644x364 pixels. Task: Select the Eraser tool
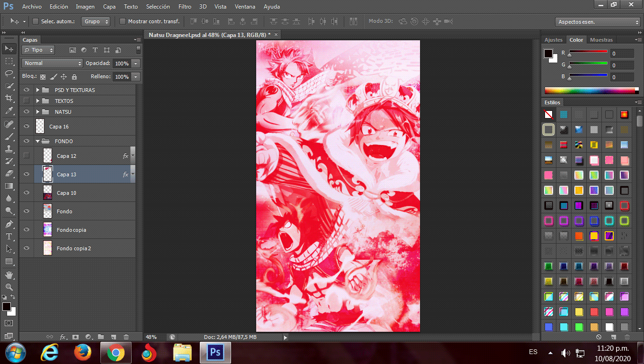pos(9,173)
